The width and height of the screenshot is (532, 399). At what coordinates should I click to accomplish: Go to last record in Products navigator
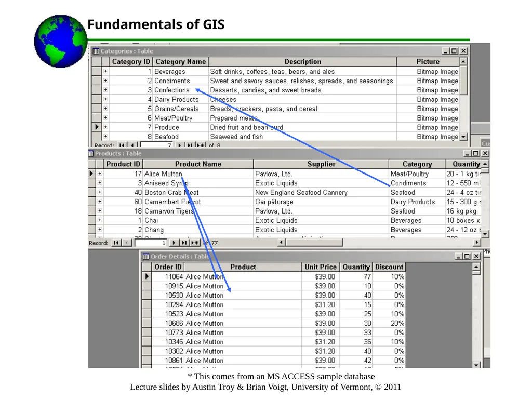(x=184, y=243)
